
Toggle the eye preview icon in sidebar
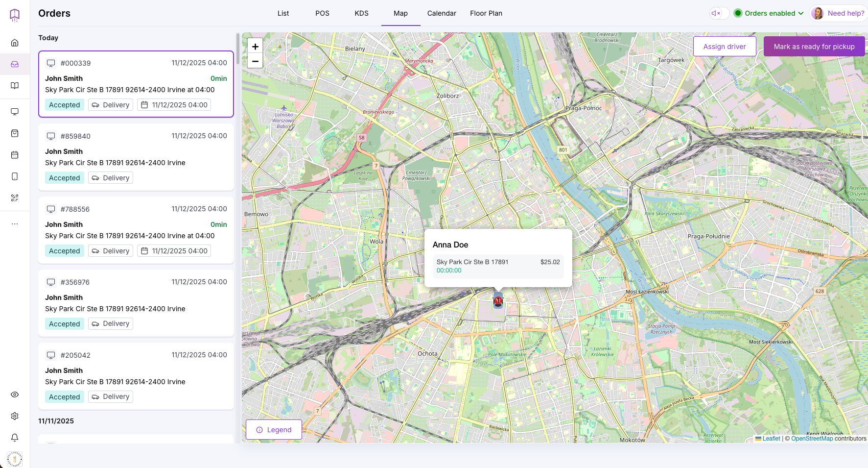pyautogui.click(x=15, y=394)
